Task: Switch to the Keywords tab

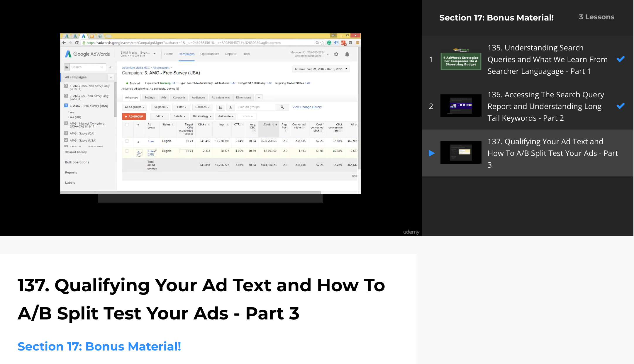Action: [x=179, y=98]
